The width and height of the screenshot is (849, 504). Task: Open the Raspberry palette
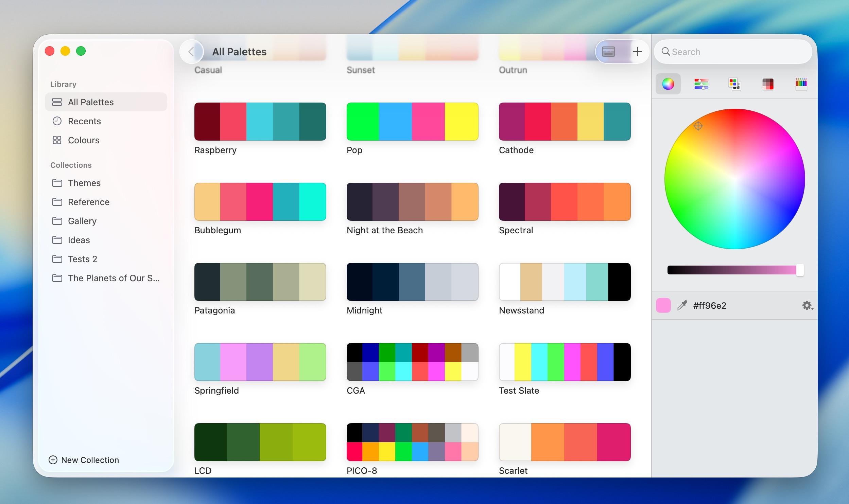point(260,122)
